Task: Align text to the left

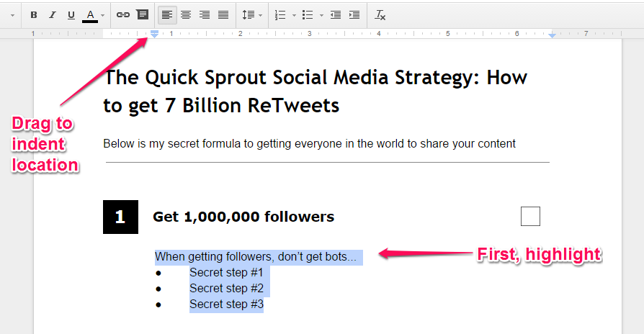Action: pyautogui.click(x=167, y=15)
